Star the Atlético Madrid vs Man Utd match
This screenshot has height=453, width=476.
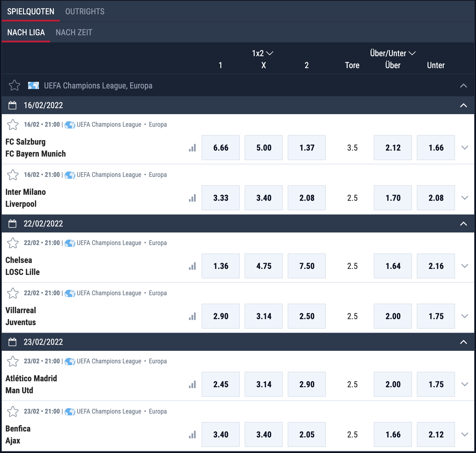13,361
